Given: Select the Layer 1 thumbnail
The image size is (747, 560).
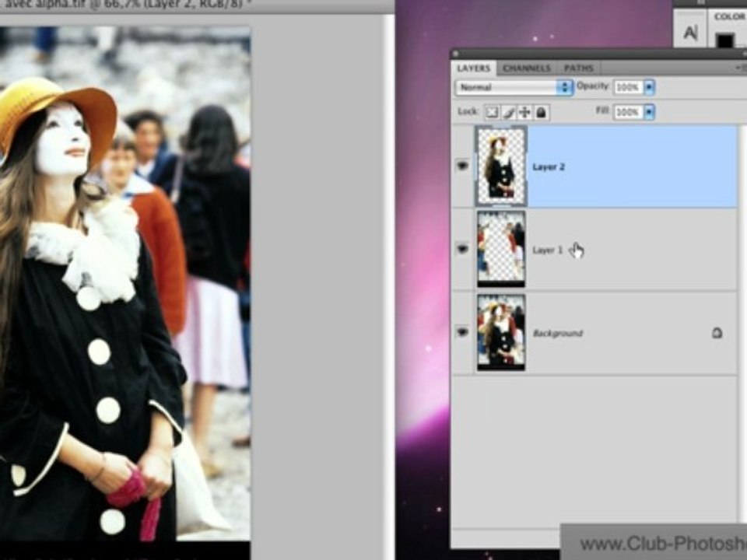Looking at the screenshot, I should click(x=501, y=249).
